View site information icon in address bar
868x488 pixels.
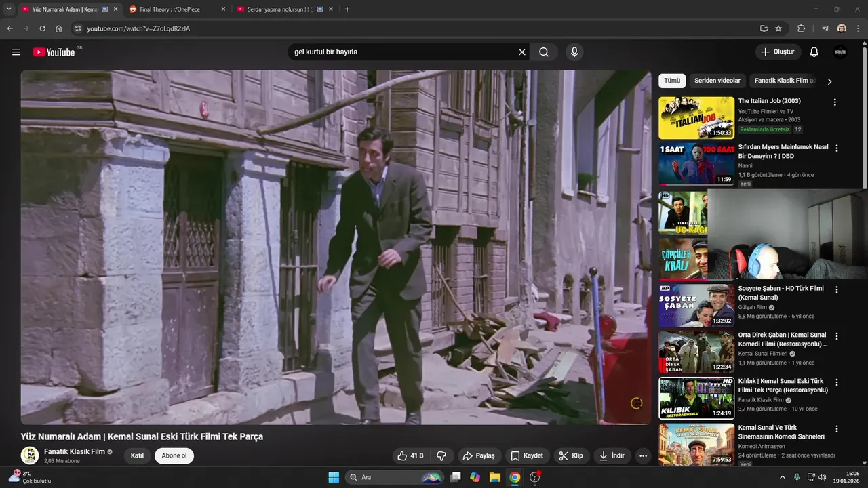pos(78,28)
